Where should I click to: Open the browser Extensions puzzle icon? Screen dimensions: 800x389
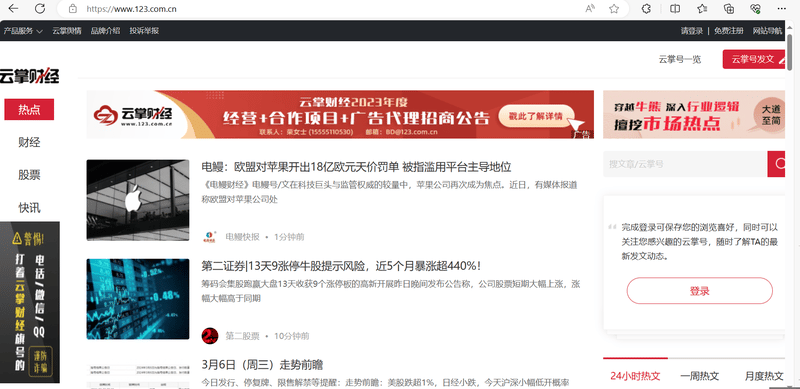[x=646, y=9]
